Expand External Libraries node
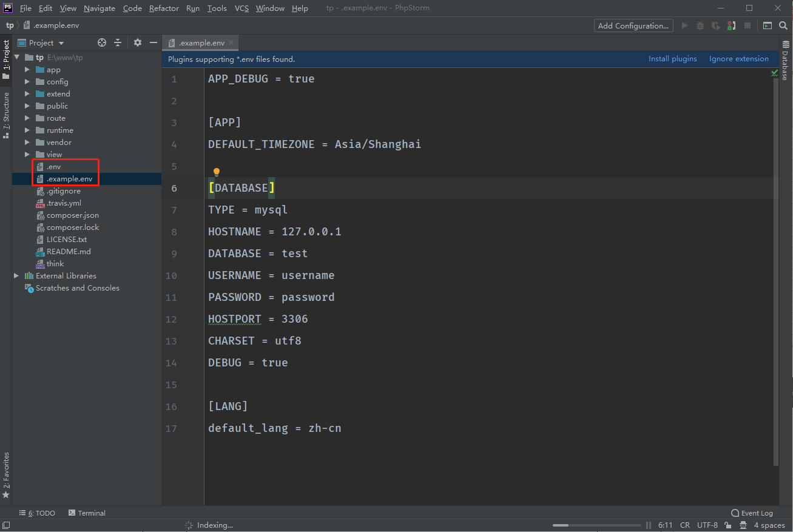The image size is (793, 532). point(16,276)
